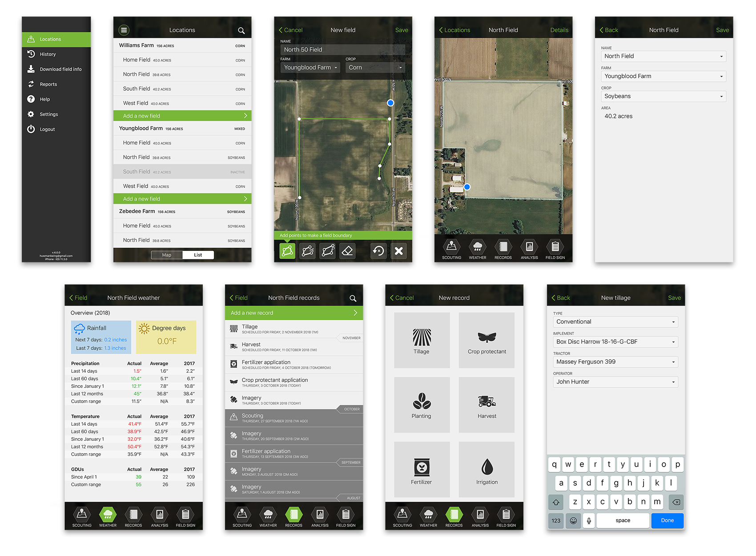The image size is (756, 556).
Task: Open History in the side menu
Action: pyautogui.click(x=48, y=54)
